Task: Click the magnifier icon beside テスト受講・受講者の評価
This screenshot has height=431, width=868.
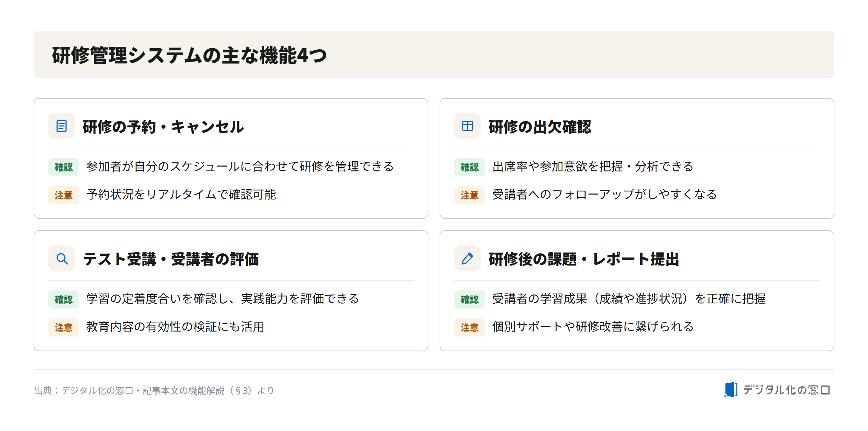Action: (x=62, y=258)
